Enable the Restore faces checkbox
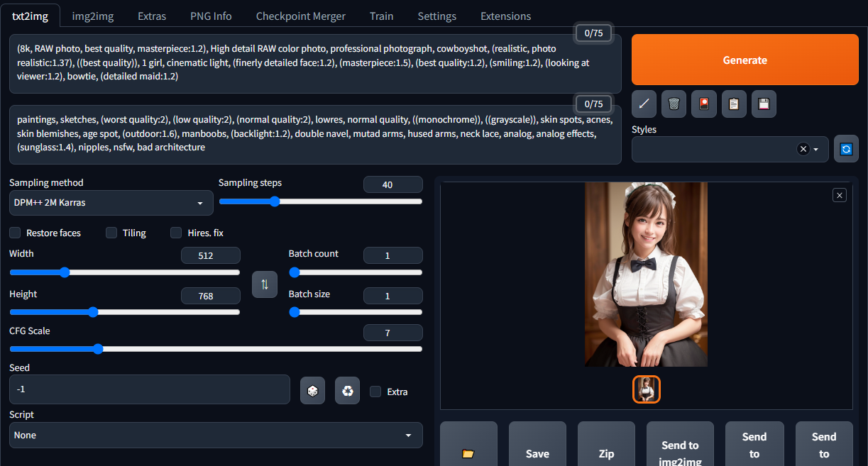Image resolution: width=868 pixels, height=466 pixels. [x=15, y=233]
